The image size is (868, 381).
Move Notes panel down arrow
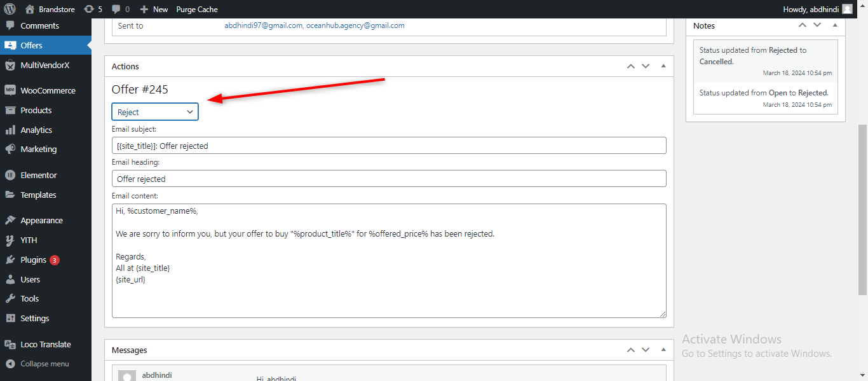[817, 25]
